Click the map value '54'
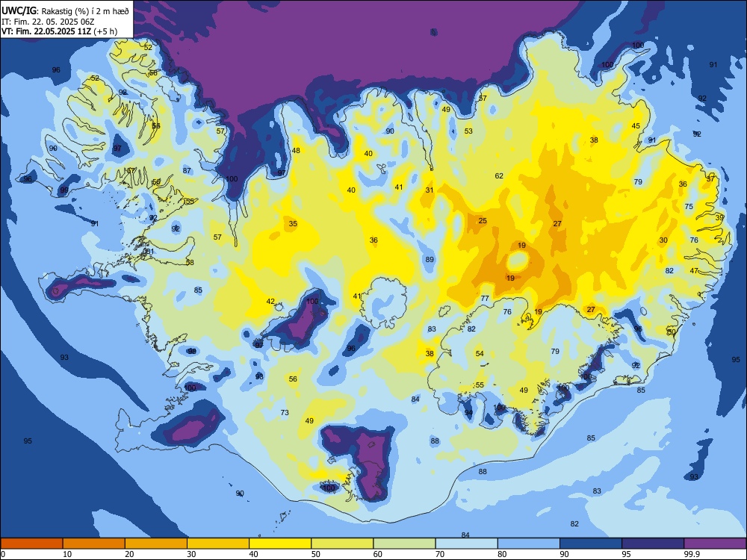The width and height of the screenshot is (747, 560). [480, 353]
